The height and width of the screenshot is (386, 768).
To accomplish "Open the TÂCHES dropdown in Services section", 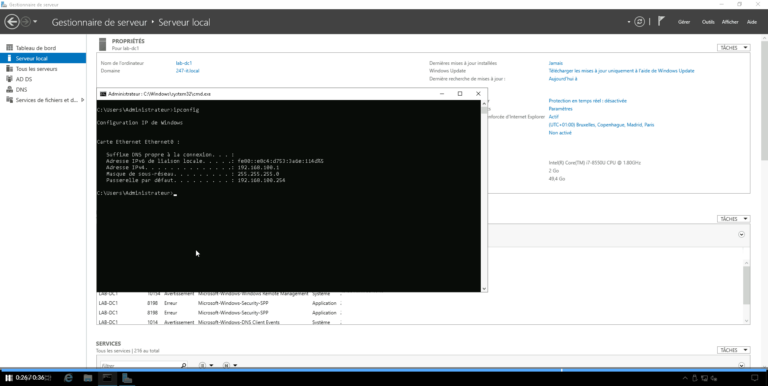I will point(733,350).
